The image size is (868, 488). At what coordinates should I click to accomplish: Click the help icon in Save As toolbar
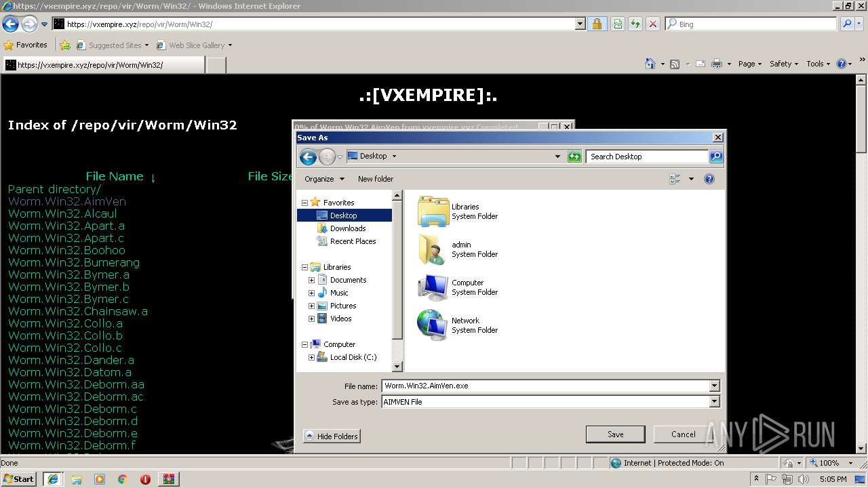click(x=709, y=179)
